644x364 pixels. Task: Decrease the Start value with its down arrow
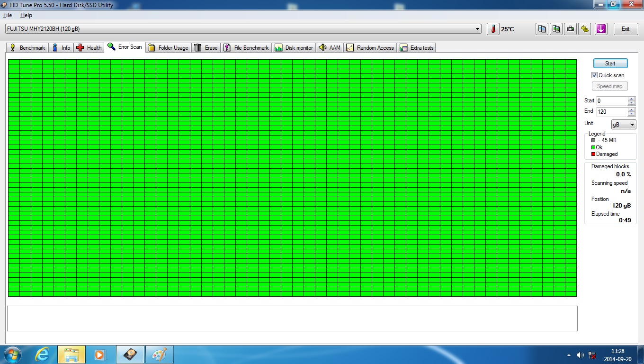[631, 103]
